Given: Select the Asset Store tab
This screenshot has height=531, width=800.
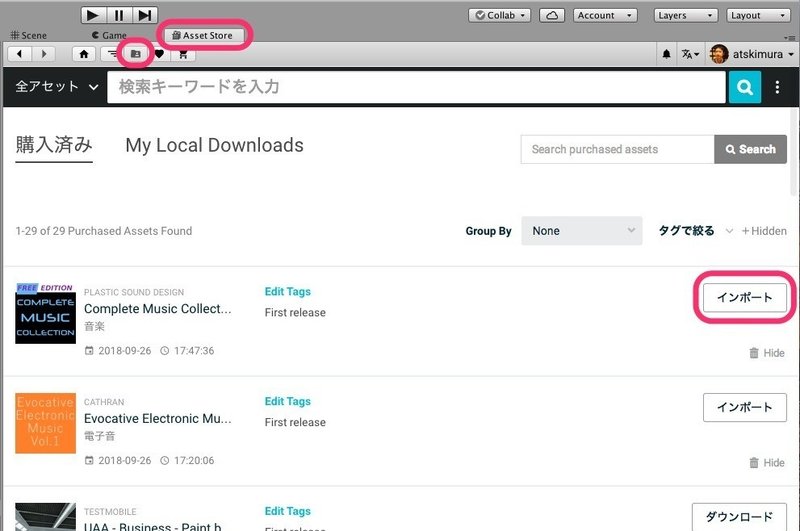Looking at the screenshot, I should pyautogui.click(x=203, y=35).
